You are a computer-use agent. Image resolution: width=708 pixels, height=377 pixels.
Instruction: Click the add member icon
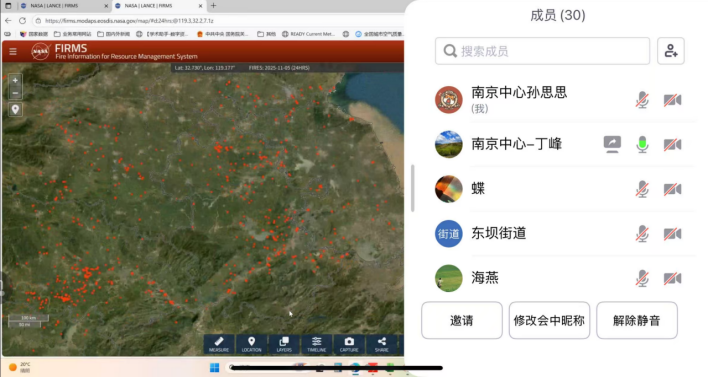(671, 51)
